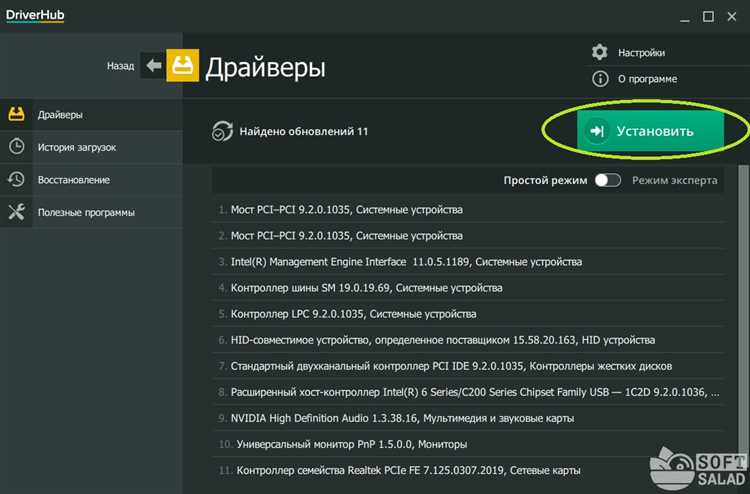Select second Мост PCI–PCI row numbered 2
Viewport: 750px width, 494px height.
coord(468,236)
